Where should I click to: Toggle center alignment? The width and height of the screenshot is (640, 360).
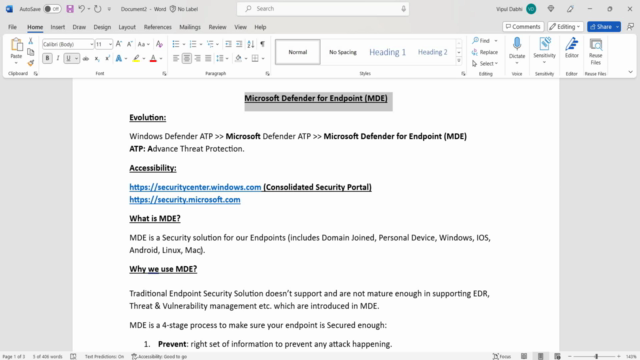[187, 59]
